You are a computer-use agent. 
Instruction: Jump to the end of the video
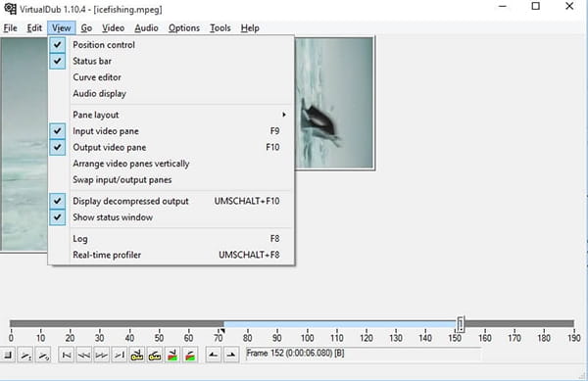coord(120,355)
